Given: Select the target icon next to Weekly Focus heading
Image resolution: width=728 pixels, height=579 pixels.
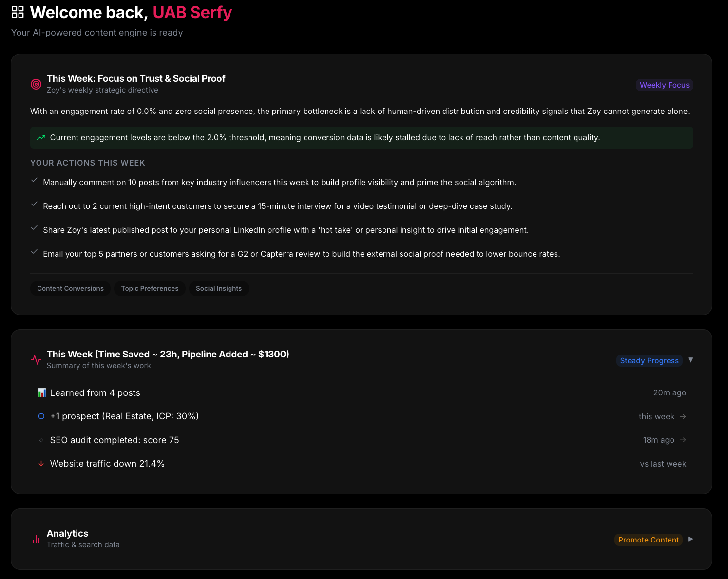Looking at the screenshot, I should [36, 84].
